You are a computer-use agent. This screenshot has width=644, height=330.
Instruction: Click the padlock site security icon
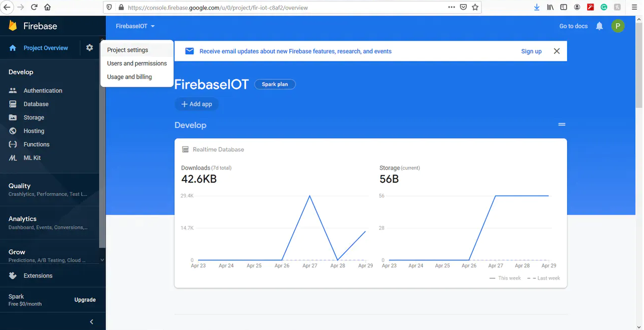click(121, 8)
